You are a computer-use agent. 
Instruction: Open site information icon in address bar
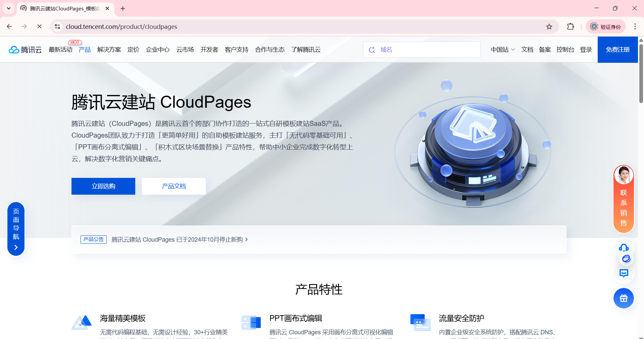[57, 27]
